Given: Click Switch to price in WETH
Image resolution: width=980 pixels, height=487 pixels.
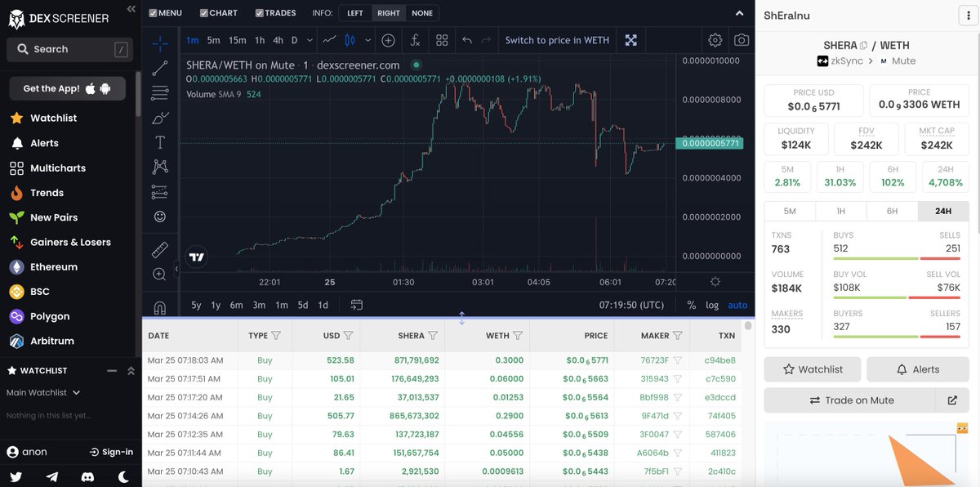Looking at the screenshot, I should 557,40.
